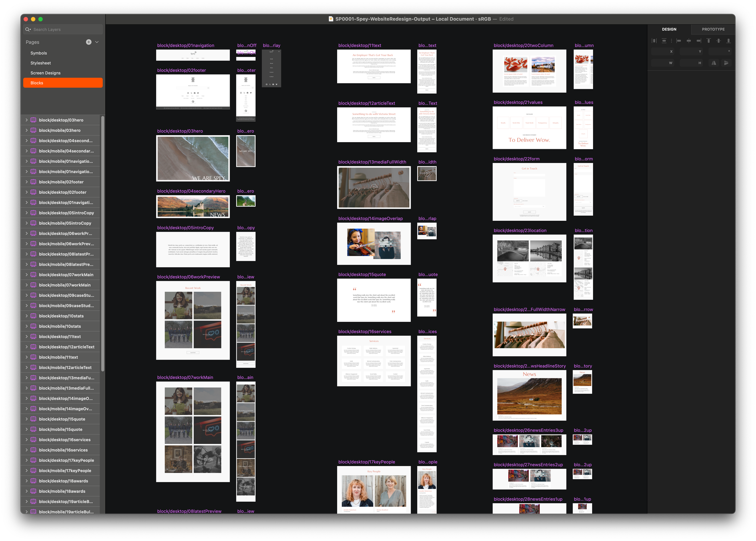Switch to the Design tab

coord(669,29)
